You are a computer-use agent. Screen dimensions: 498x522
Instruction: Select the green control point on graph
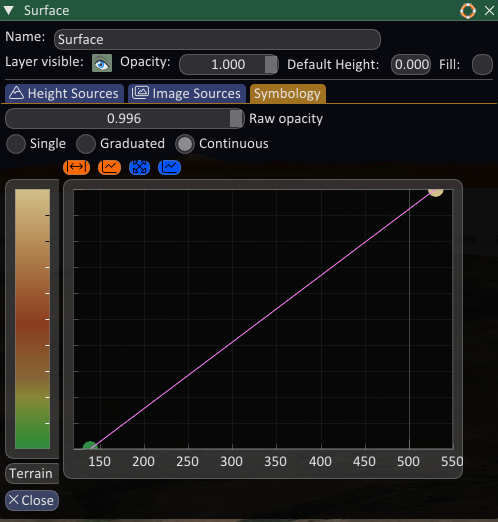click(90, 446)
